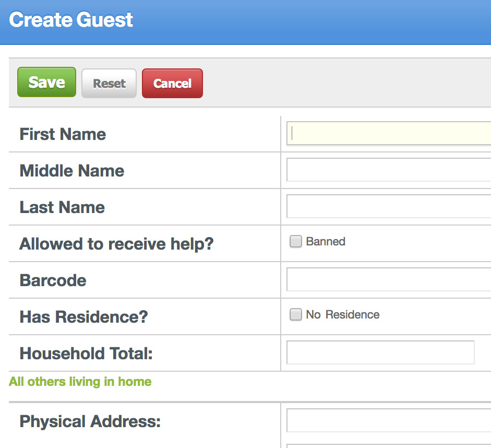Viewport: 491px width, 448px height.
Task: Cancel creating the guest
Action: (x=172, y=84)
